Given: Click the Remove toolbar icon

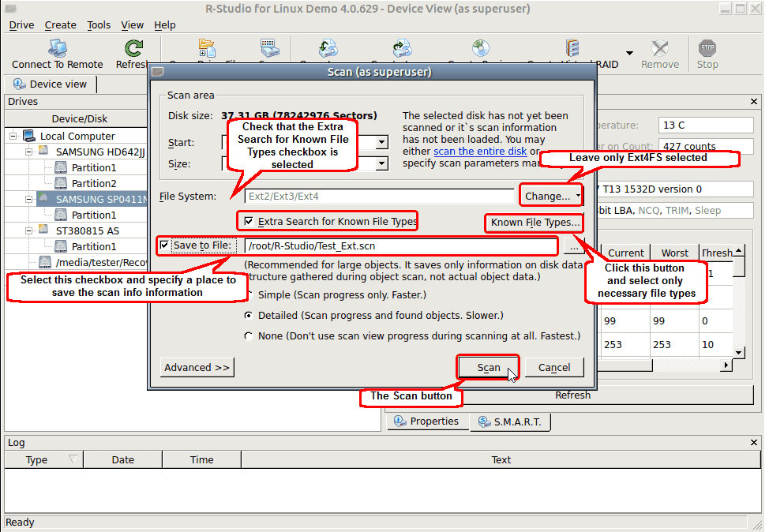Looking at the screenshot, I should coord(660,48).
